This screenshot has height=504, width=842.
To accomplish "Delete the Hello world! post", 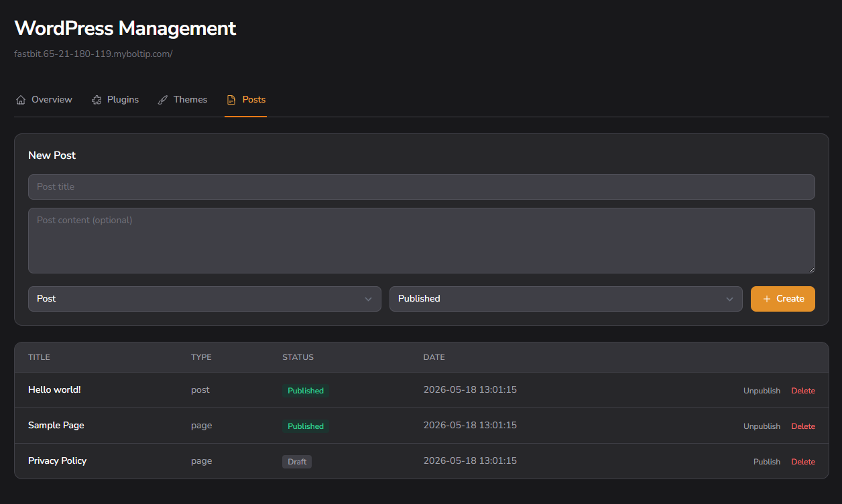I will coord(803,391).
